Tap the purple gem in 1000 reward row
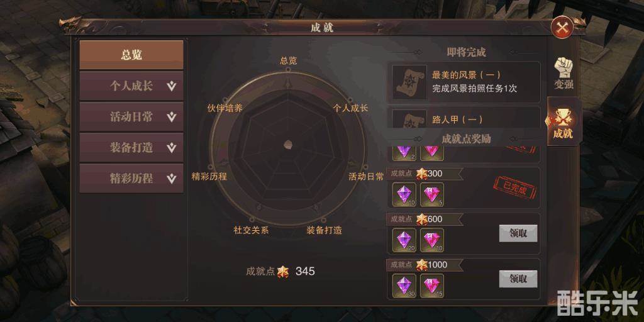644x322 pixels. coord(404,286)
